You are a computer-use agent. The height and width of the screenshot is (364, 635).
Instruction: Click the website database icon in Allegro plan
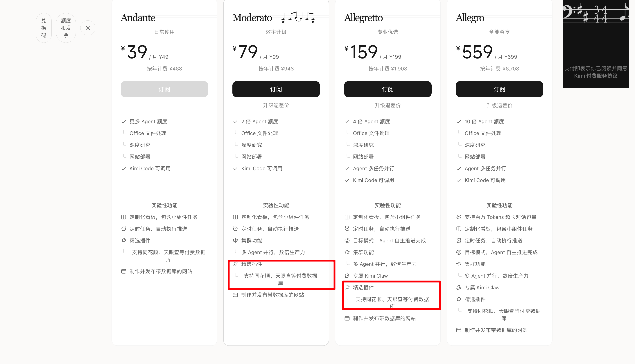point(459,330)
